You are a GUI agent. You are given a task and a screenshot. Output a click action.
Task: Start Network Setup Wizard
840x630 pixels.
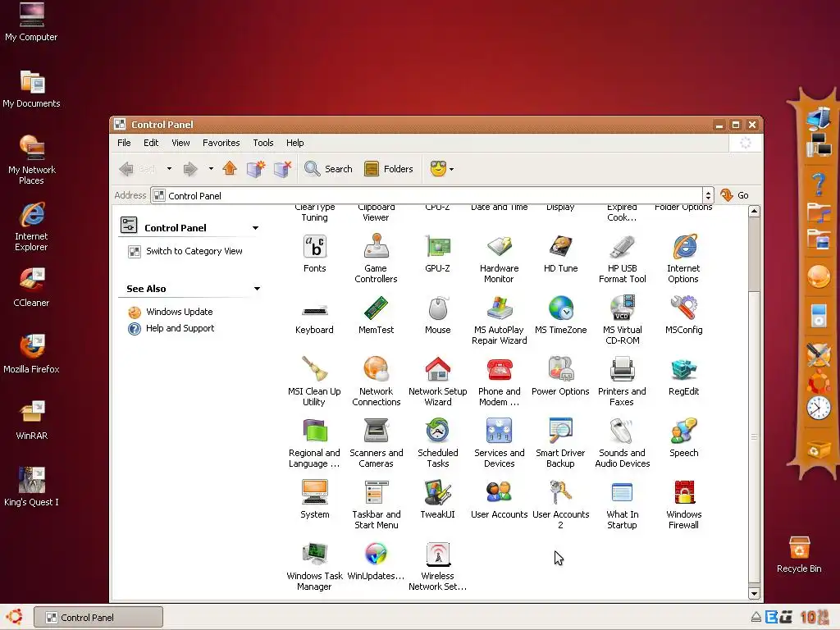tap(437, 381)
